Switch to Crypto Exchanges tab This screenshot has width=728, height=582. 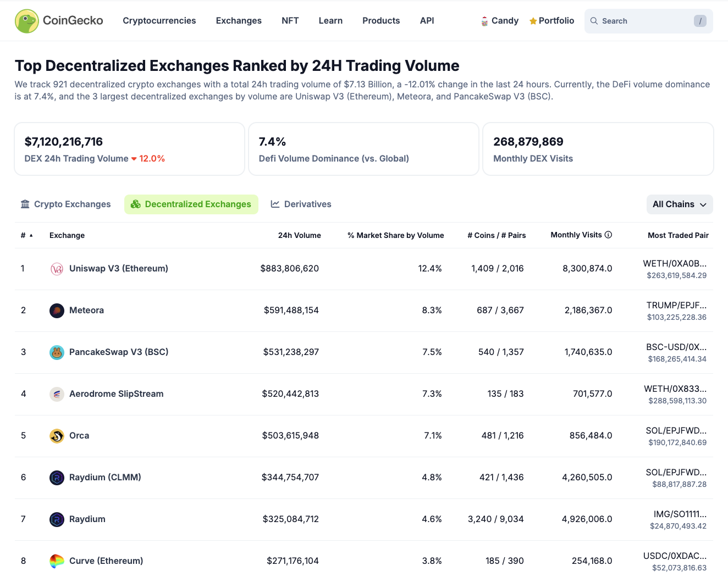65,204
